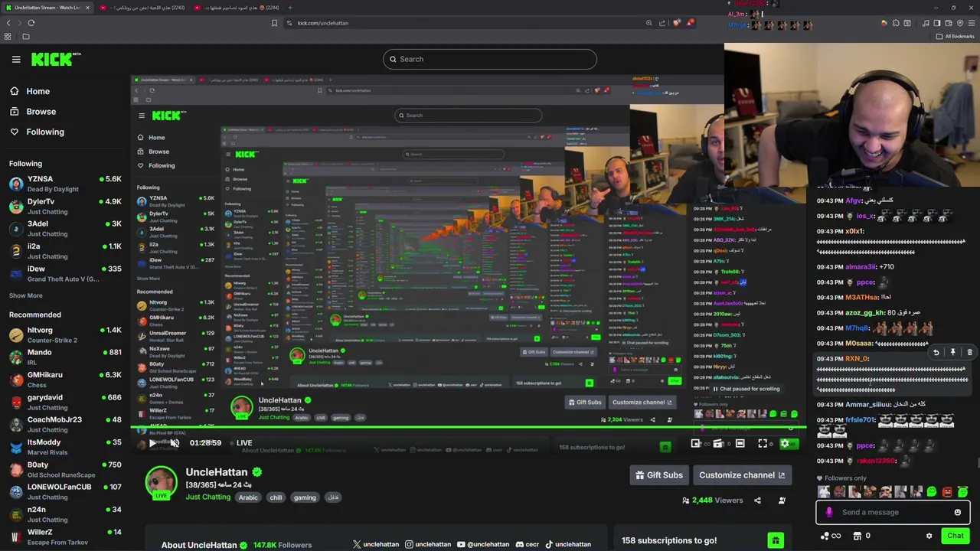980x551 pixels.
Task: Open the All Bookmarks folder
Action: click(955, 37)
